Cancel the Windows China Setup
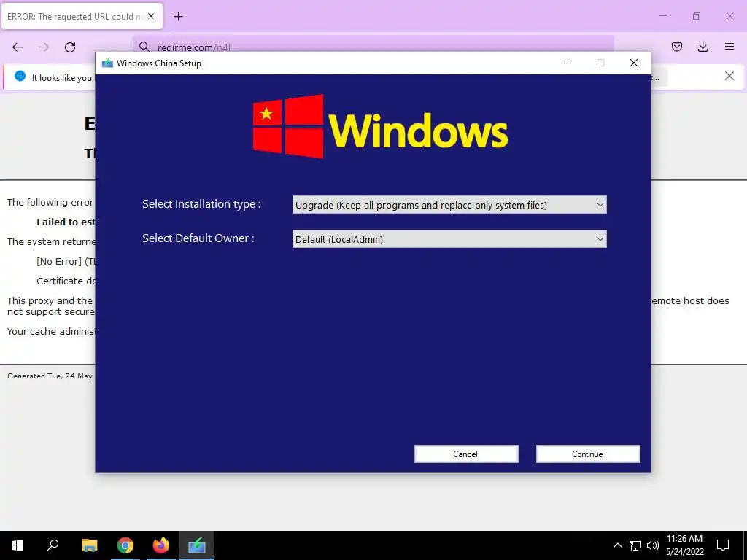747x560 pixels. click(x=466, y=454)
